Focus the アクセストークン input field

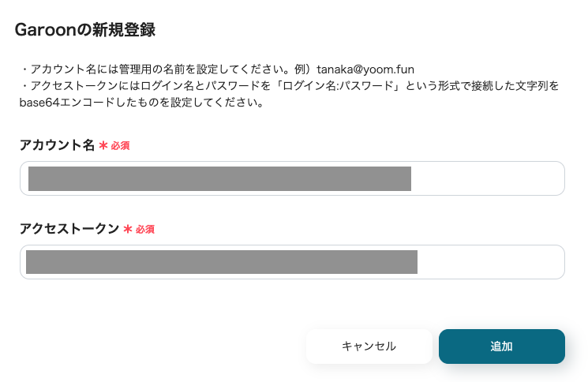[x=292, y=262]
